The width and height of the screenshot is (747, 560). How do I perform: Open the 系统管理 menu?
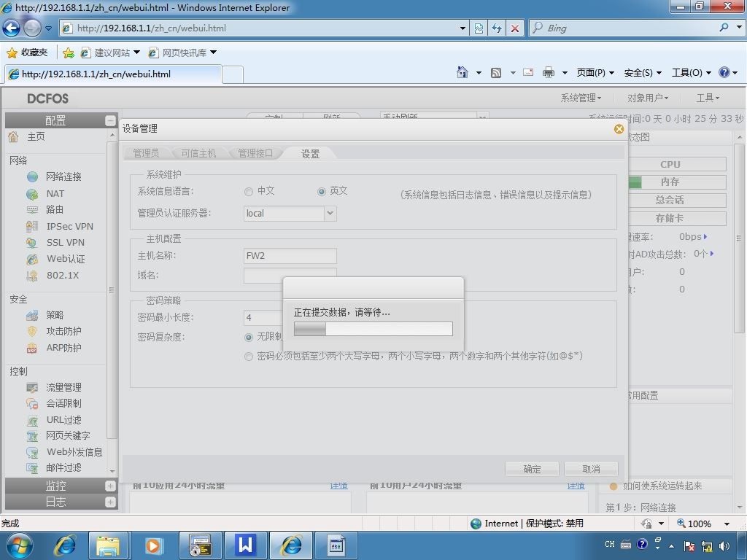click(581, 98)
